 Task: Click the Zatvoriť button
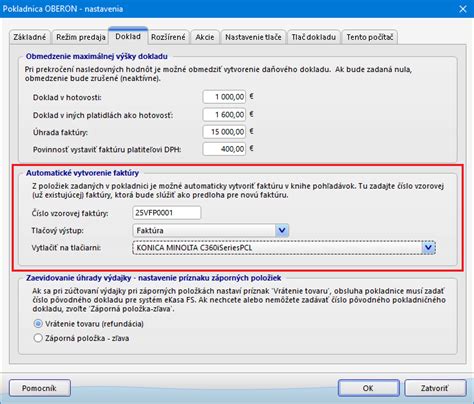pyautogui.click(x=435, y=388)
